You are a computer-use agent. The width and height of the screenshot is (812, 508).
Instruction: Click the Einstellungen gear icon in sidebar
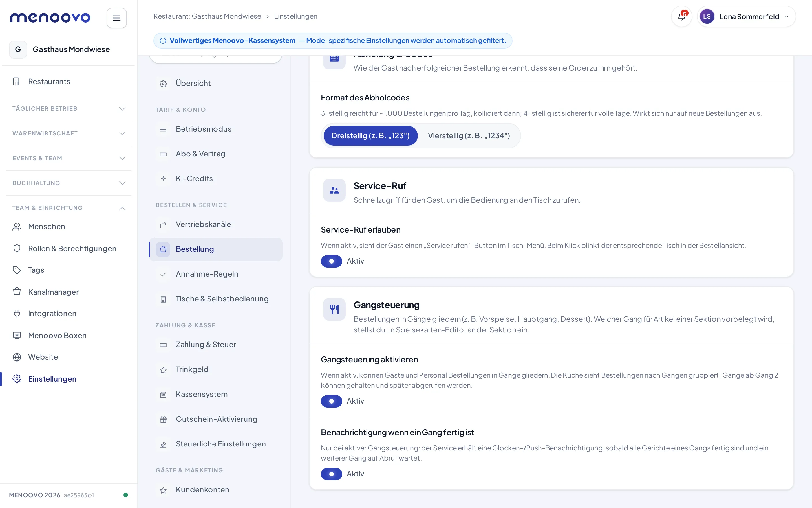click(x=17, y=379)
